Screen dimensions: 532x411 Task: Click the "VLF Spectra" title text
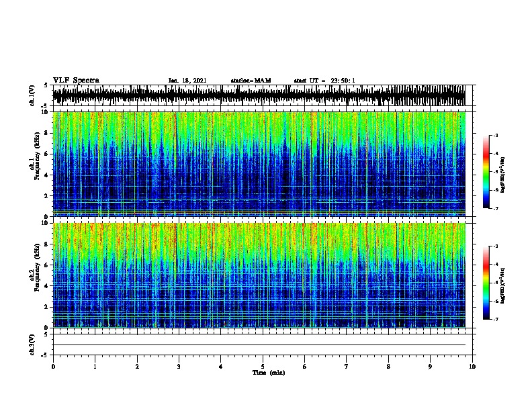tap(76, 81)
